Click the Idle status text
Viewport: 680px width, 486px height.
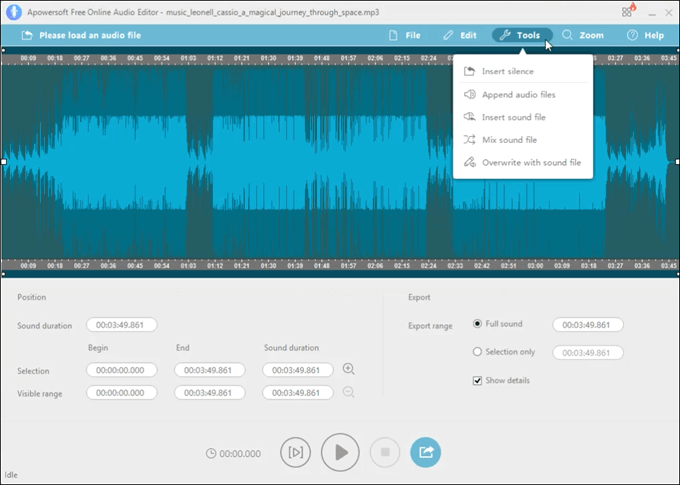(11, 475)
